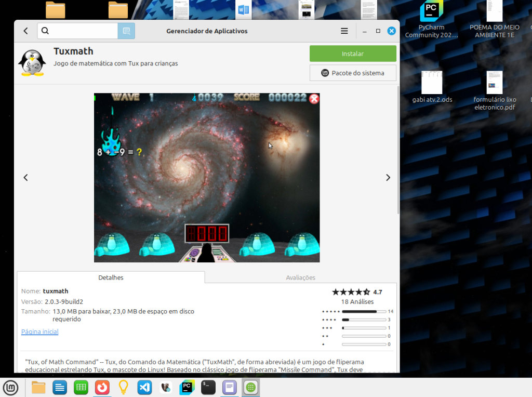Click the five-star rating bar
This screenshot has height=397, width=532.
[363, 311]
